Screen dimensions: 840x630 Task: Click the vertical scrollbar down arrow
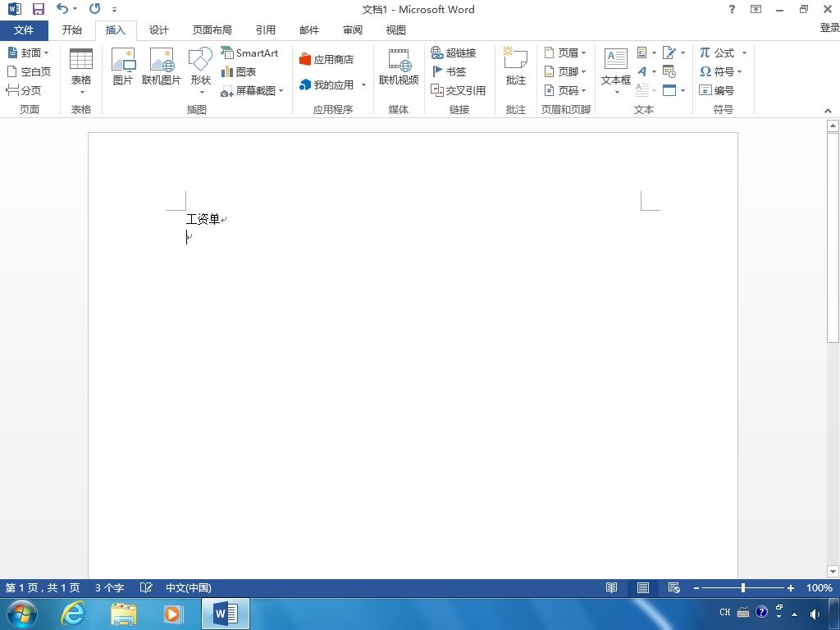coord(833,571)
